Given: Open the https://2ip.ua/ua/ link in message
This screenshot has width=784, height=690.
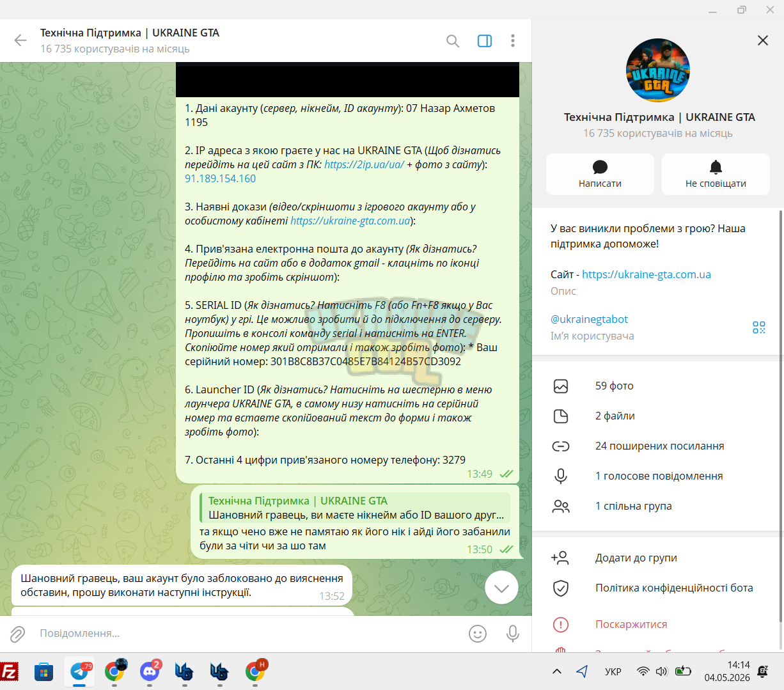Looking at the screenshot, I should pyautogui.click(x=364, y=164).
